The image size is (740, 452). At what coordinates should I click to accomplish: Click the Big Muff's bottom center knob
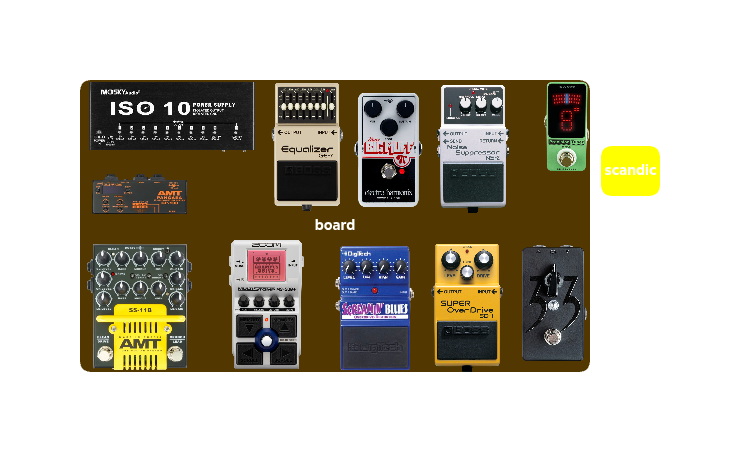tap(389, 127)
